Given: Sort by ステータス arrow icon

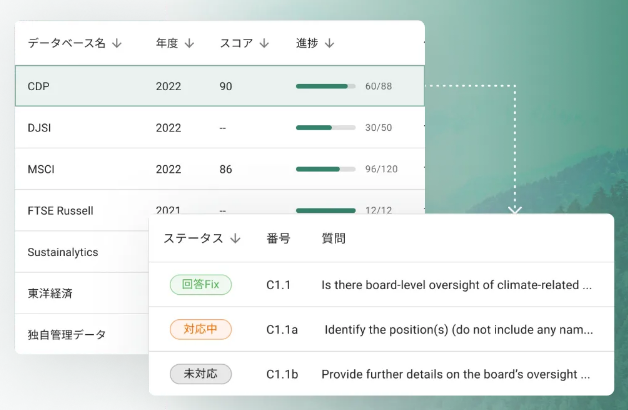Looking at the screenshot, I should pyautogui.click(x=236, y=239).
